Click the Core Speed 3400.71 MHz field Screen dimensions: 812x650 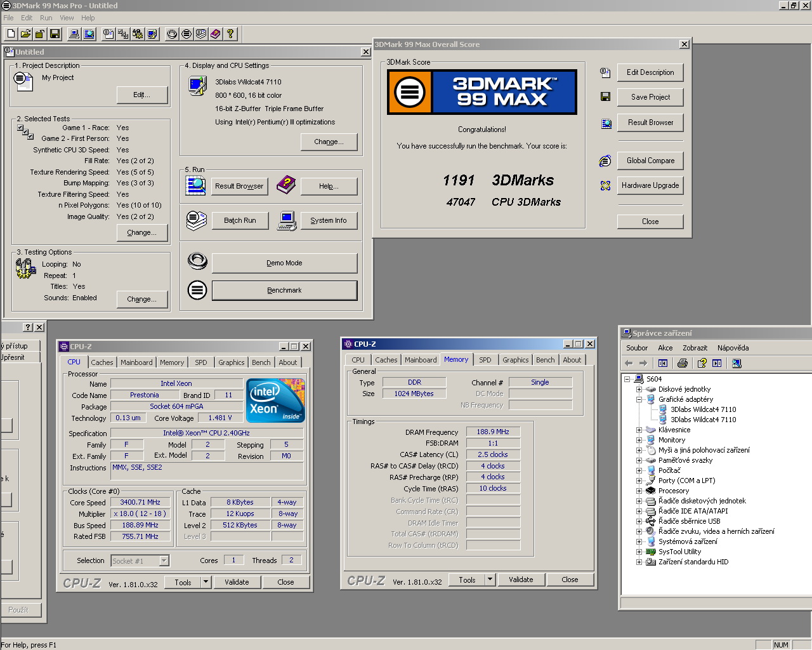140,502
